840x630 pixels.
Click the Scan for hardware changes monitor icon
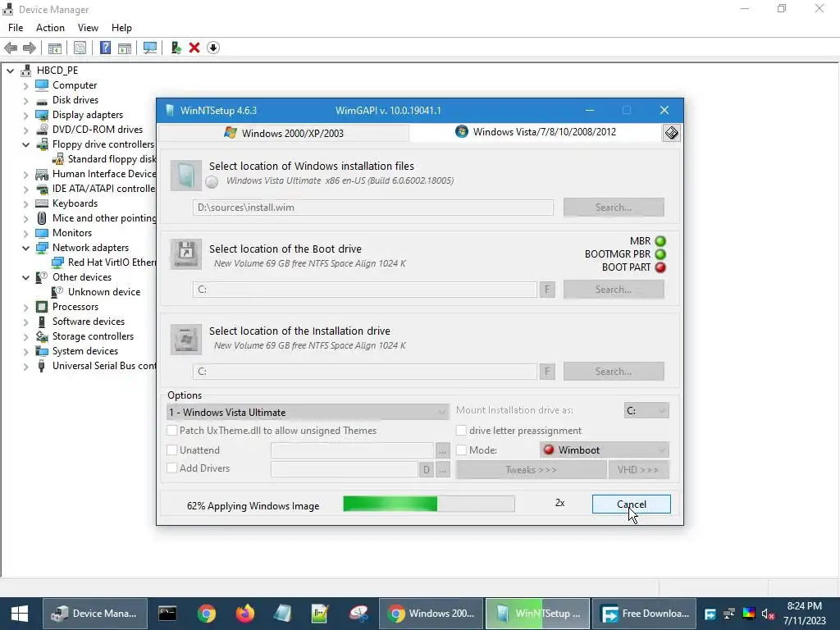[x=150, y=48]
